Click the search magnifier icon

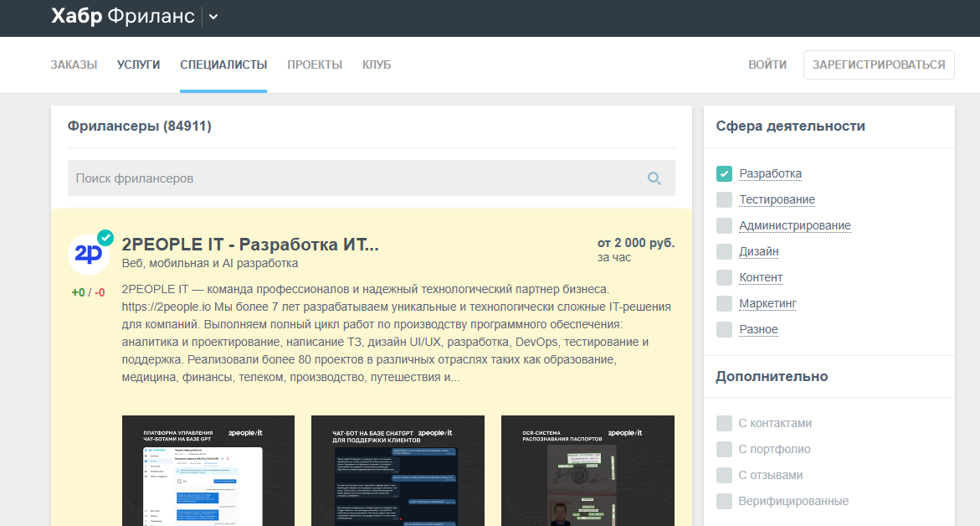coord(654,178)
